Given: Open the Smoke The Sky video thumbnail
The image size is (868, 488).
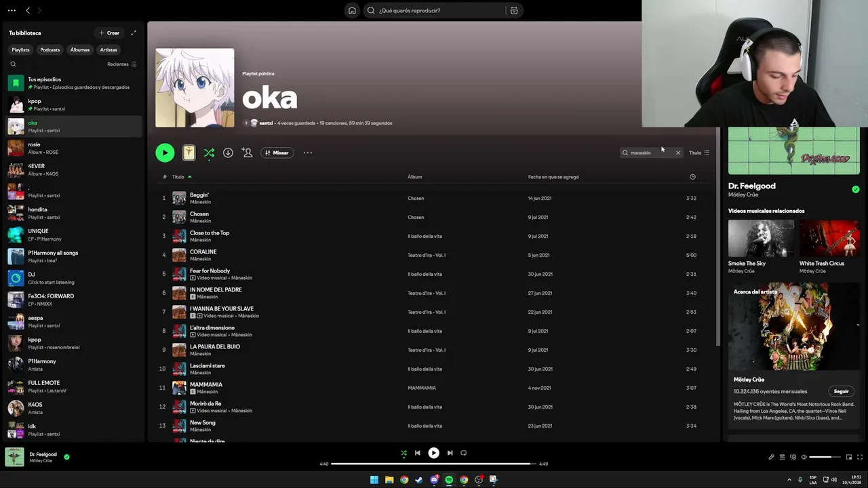Looking at the screenshot, I should click(761, 239).
